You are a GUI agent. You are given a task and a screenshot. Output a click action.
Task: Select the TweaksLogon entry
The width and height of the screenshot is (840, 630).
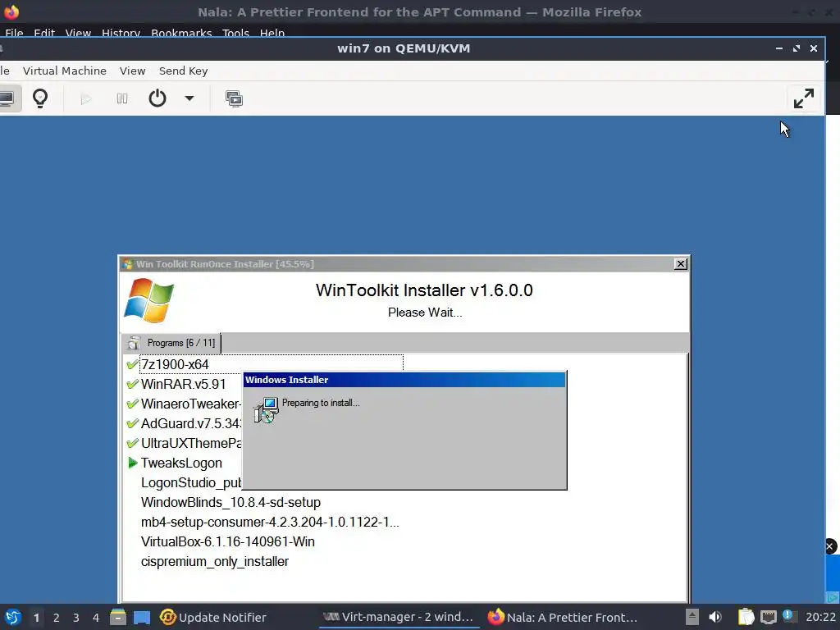181,463
